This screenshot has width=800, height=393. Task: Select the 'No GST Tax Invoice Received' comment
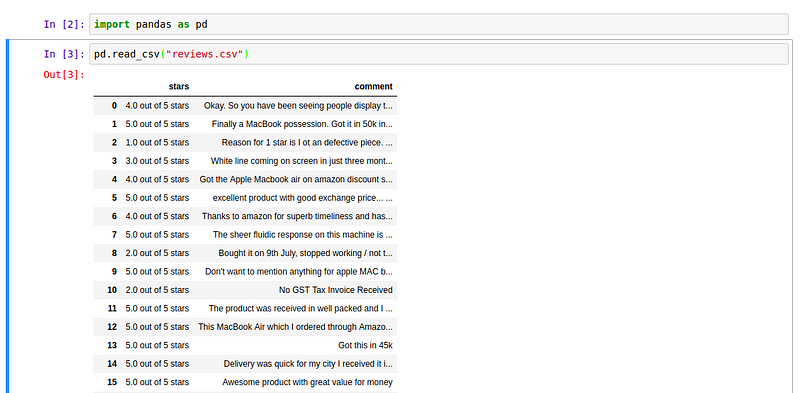(x=336, y=290)
